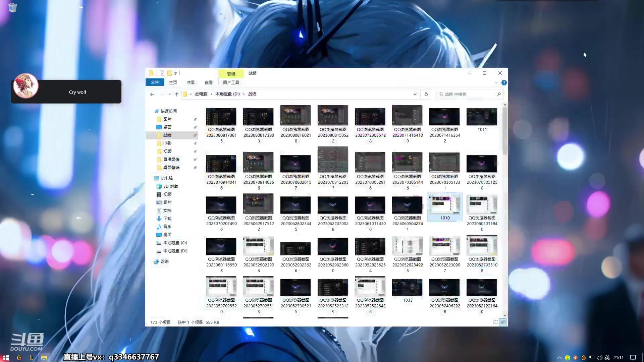The image size is (644, 362).
Task: Open Explorer help question mark icon
Action: [x=504, y=82]
